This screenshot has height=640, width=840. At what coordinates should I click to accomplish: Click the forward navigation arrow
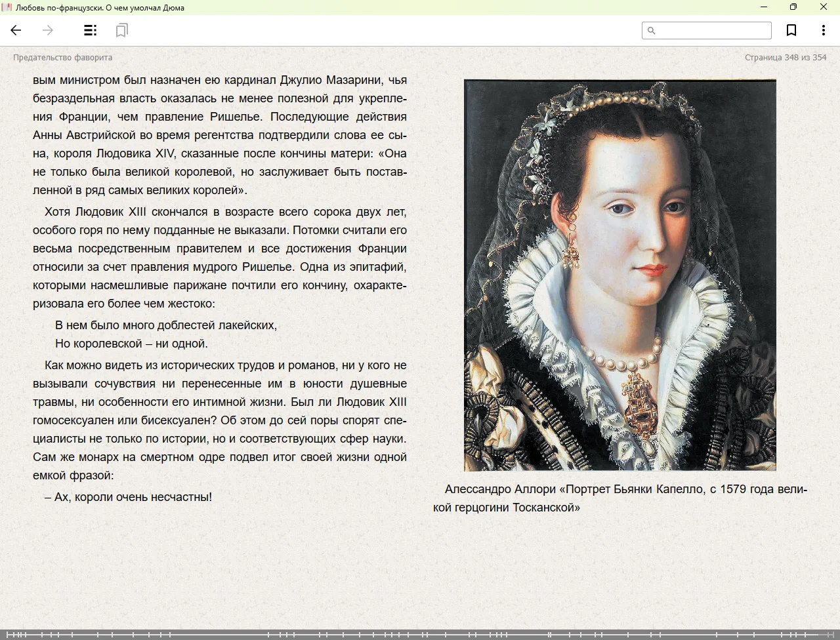click(x=48, y=30)
